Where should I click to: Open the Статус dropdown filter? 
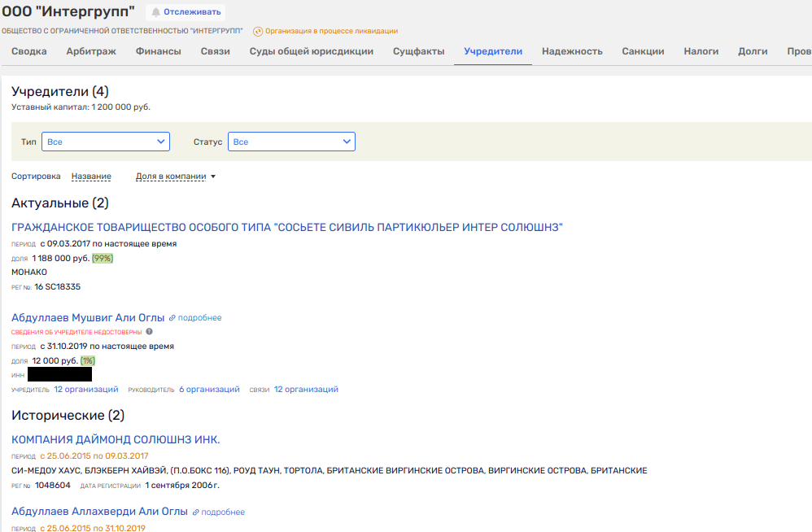pos(291,142)
